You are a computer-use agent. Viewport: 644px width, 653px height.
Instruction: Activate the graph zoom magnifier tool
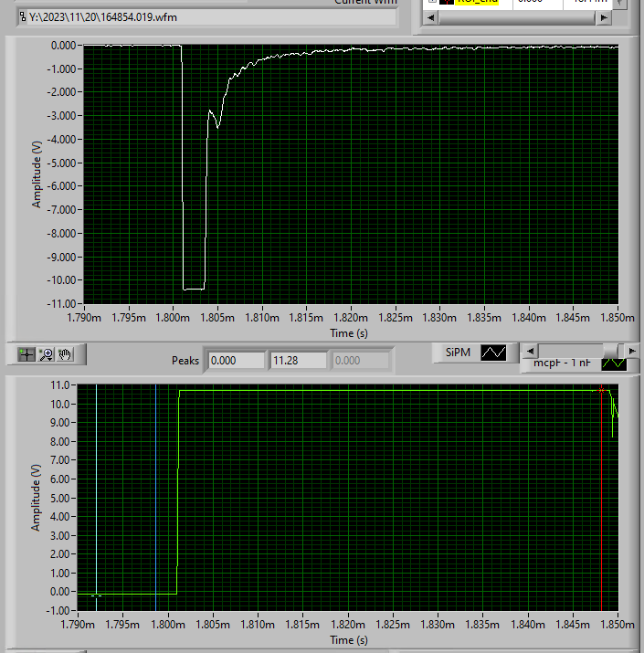[x=46, y=354]
